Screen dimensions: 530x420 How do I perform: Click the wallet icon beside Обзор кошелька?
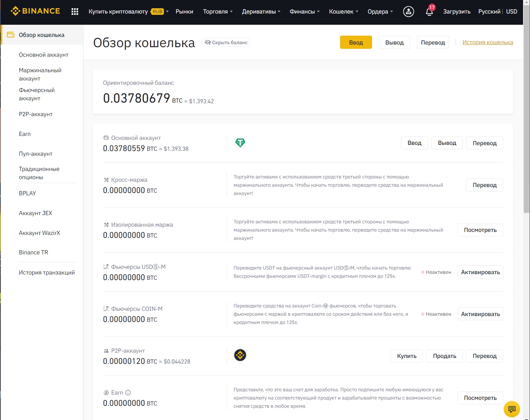point(11,35)
